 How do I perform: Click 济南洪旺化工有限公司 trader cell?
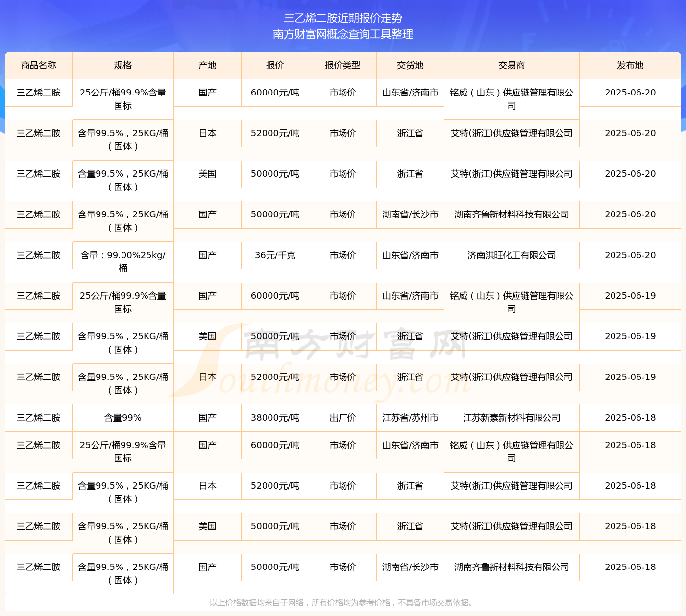point(512,255)
